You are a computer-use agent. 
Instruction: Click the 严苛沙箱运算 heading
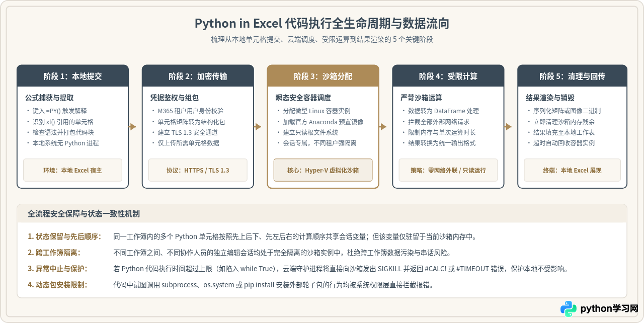(x=421, y=98)
